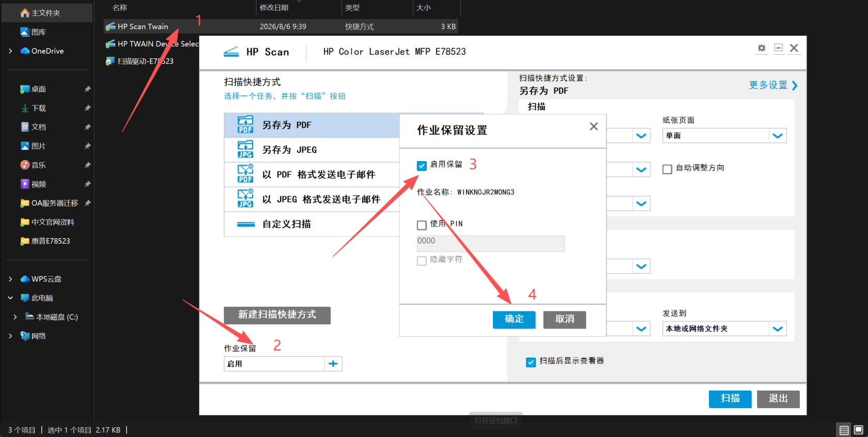Image resolution: width=868 pixels, height=437 pixels.
Task: Click the 视频 videos icon in sidebar
Action: click(25, 184)
